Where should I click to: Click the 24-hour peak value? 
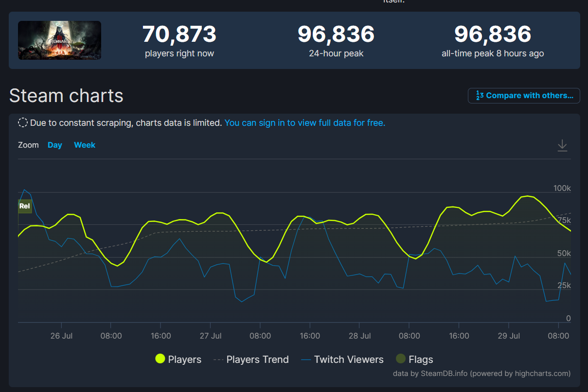pyautogui.click(x=336, y=34)
